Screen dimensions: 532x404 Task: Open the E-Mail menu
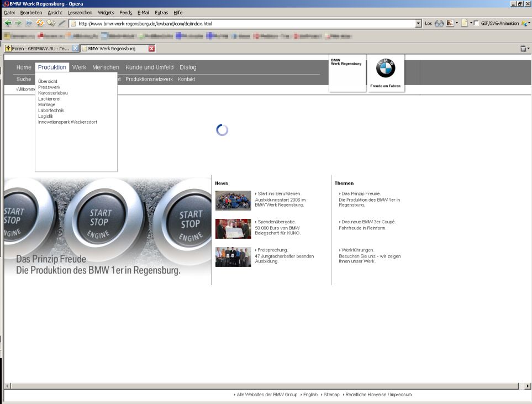point(144,13)
